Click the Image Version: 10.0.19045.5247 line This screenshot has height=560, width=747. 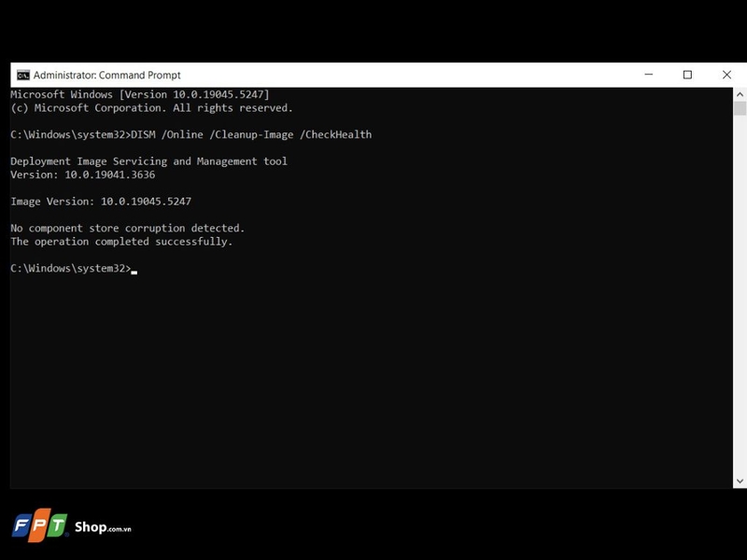point(98,201)
